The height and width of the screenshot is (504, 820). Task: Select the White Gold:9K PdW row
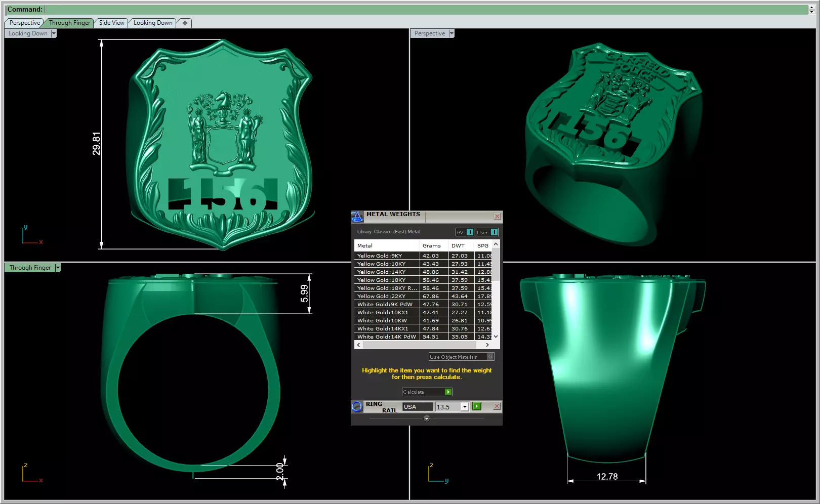coord(423,305)
